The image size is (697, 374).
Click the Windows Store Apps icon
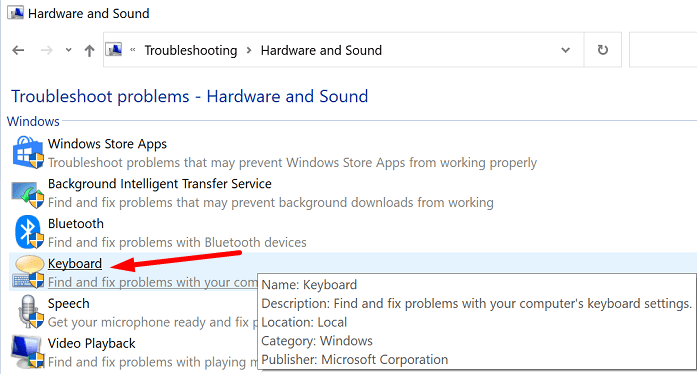point(28,153)
